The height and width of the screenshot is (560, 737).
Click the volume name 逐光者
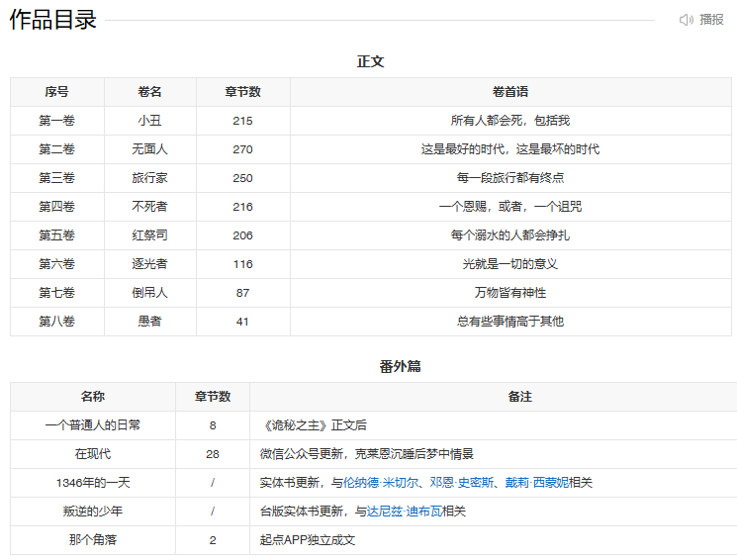coord(150,264)
